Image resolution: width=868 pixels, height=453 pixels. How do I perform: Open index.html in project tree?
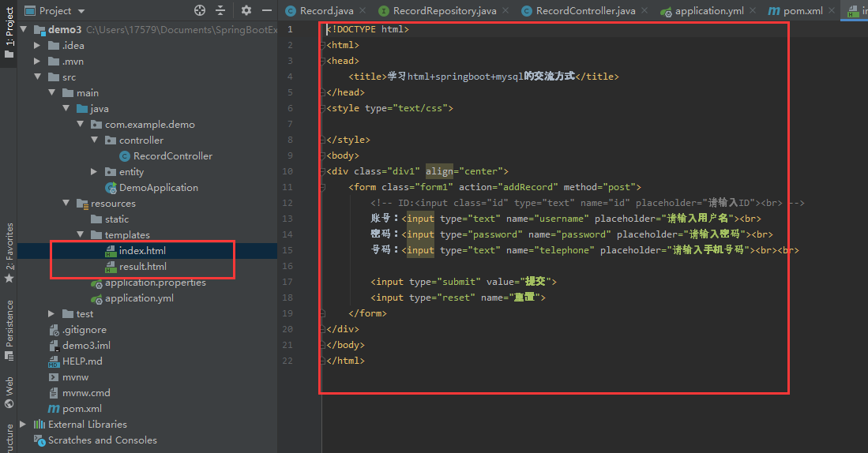coord(142,250)
